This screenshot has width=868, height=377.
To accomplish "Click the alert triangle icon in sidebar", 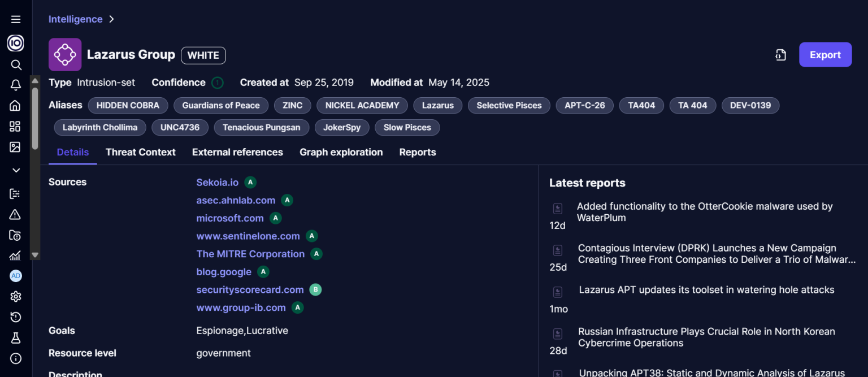I will 15,214.
